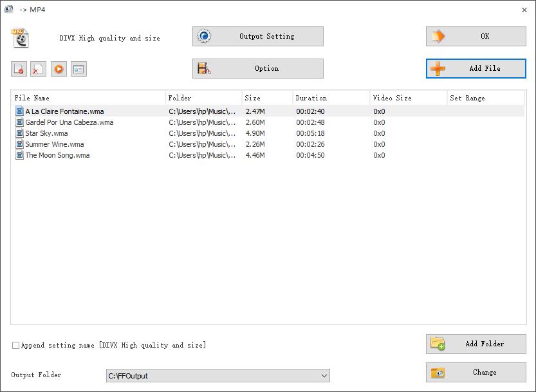Click the DIVX High quality and size label
Viewport: 536px width, 392px height.
click(x=110, y=38)
